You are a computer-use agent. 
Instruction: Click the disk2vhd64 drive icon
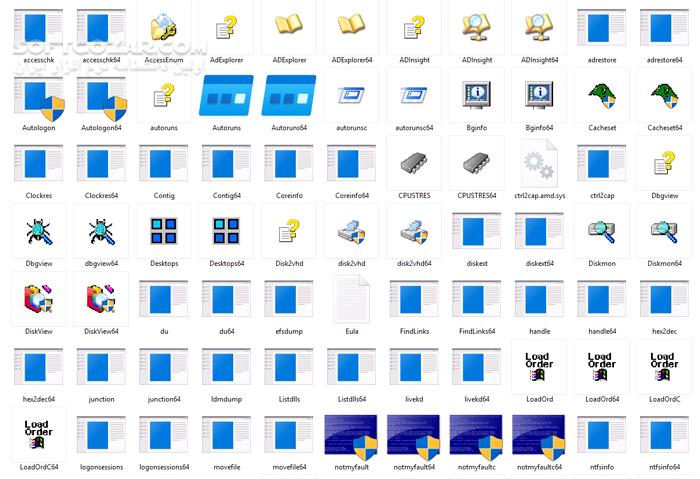coord(414,231)
